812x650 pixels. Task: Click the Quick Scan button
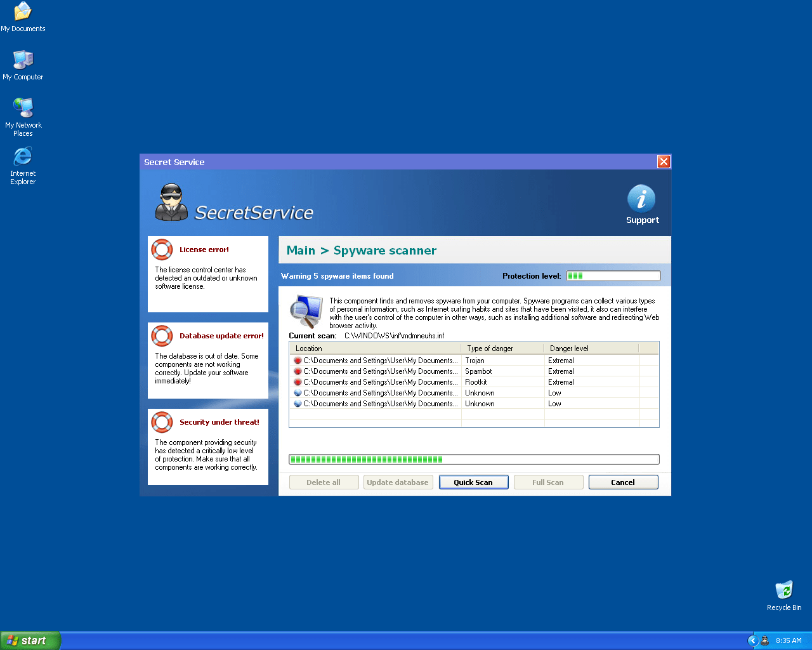473,482
